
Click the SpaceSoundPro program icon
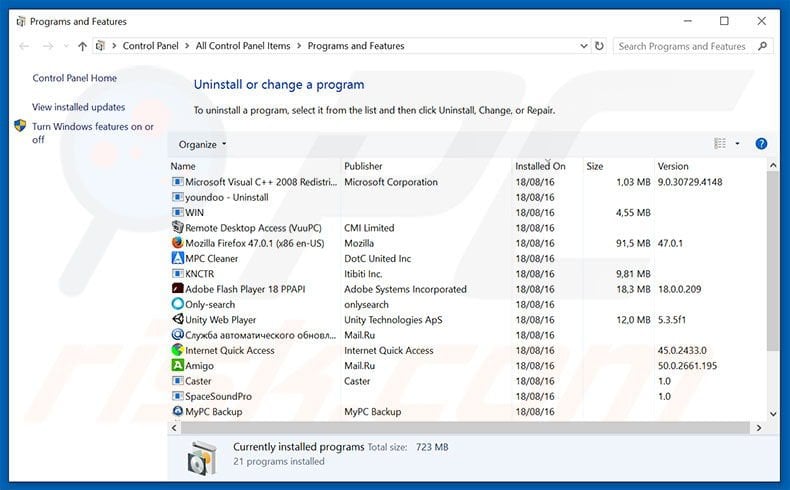click(177, 396)
